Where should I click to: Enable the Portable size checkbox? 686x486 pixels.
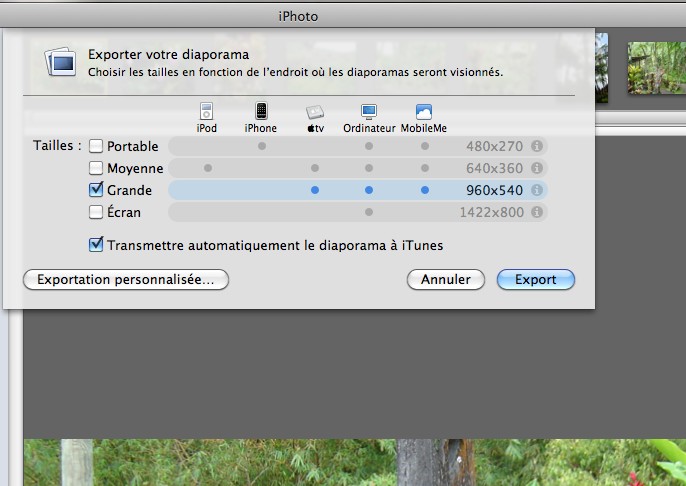tap(96, 146)
